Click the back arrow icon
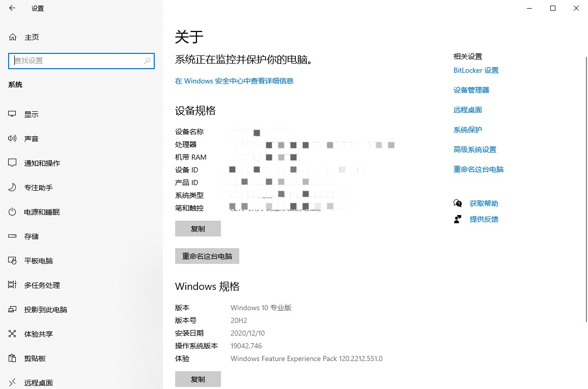The width and height of the screenshot is (588, 389). (x=12, y=8)
